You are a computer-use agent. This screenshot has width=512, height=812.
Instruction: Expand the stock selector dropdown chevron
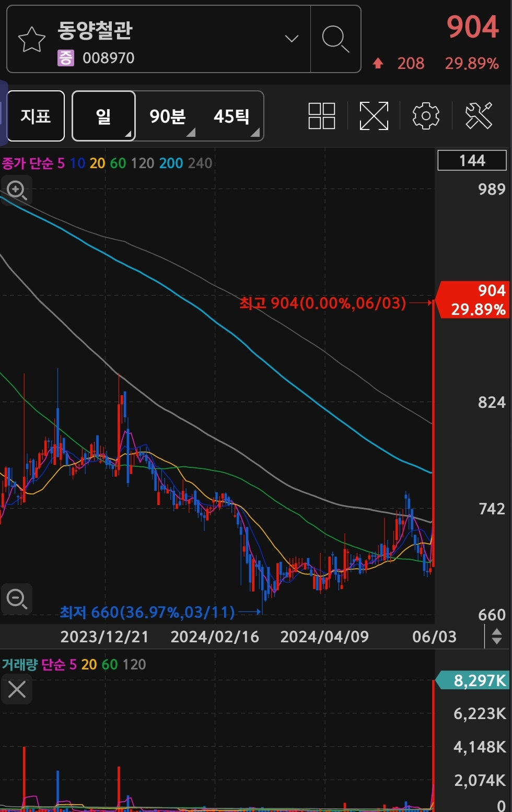[x=292, y=38]
